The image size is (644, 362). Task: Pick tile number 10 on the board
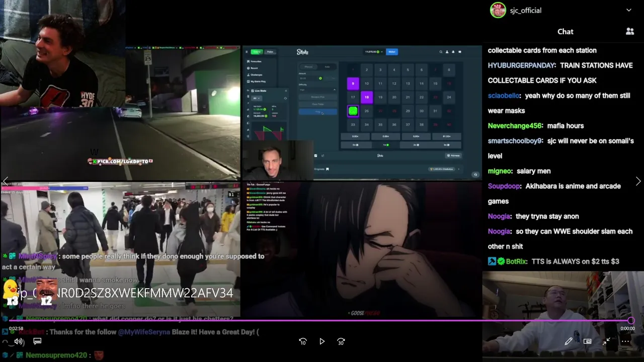(x=367, y=83)
